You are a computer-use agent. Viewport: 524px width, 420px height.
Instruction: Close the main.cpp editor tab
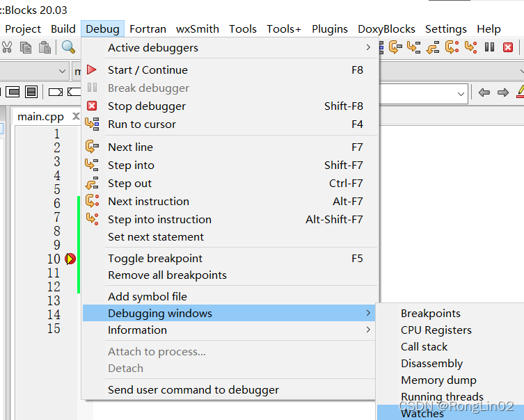76,116
